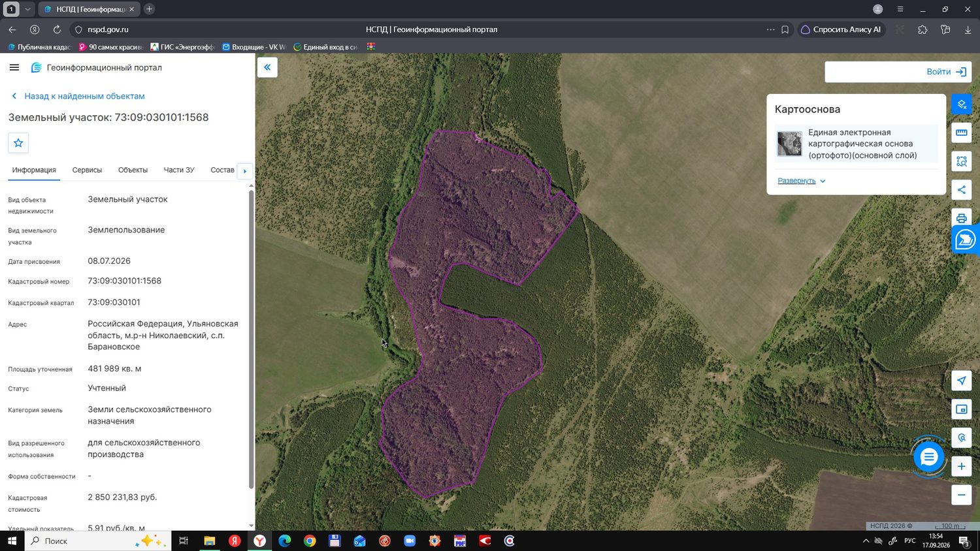Open File Explorer from the taskbar

[x=210, y=541]
